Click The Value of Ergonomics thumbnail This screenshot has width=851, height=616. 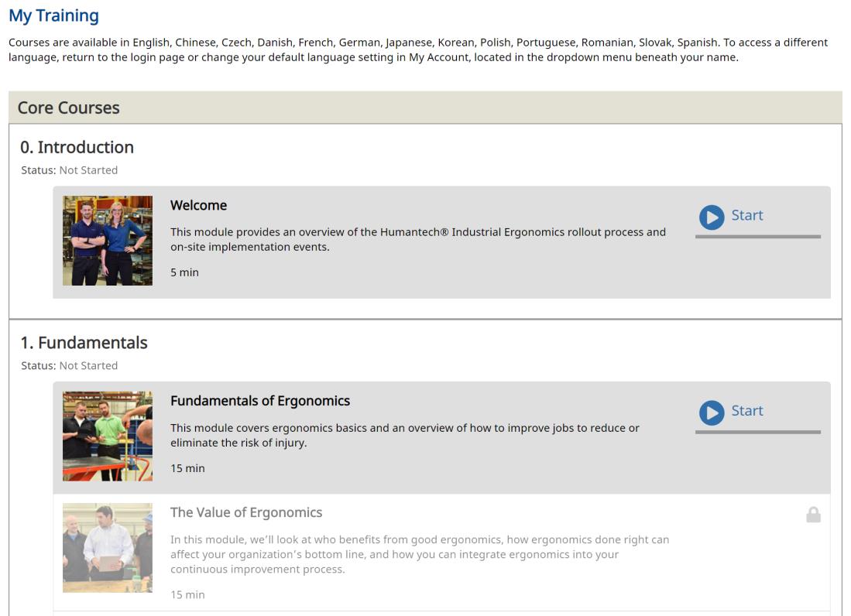[x=108, y=548]
